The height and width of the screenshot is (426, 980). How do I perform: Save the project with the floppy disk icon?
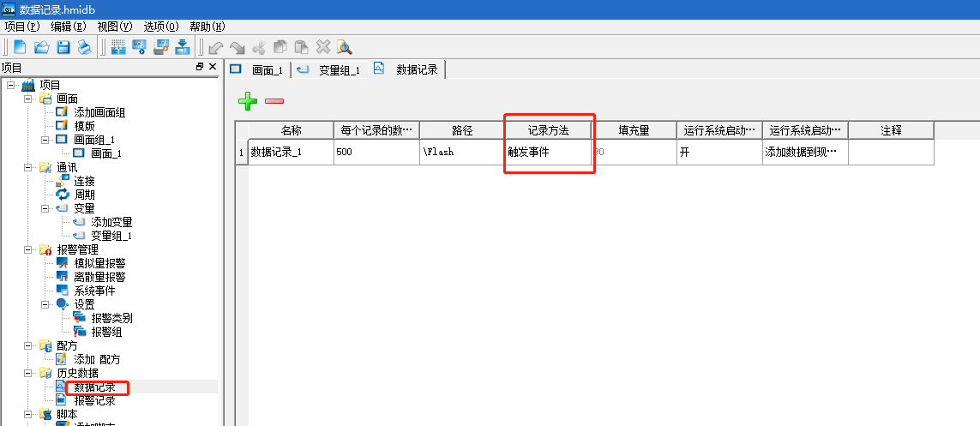point(63,47)
